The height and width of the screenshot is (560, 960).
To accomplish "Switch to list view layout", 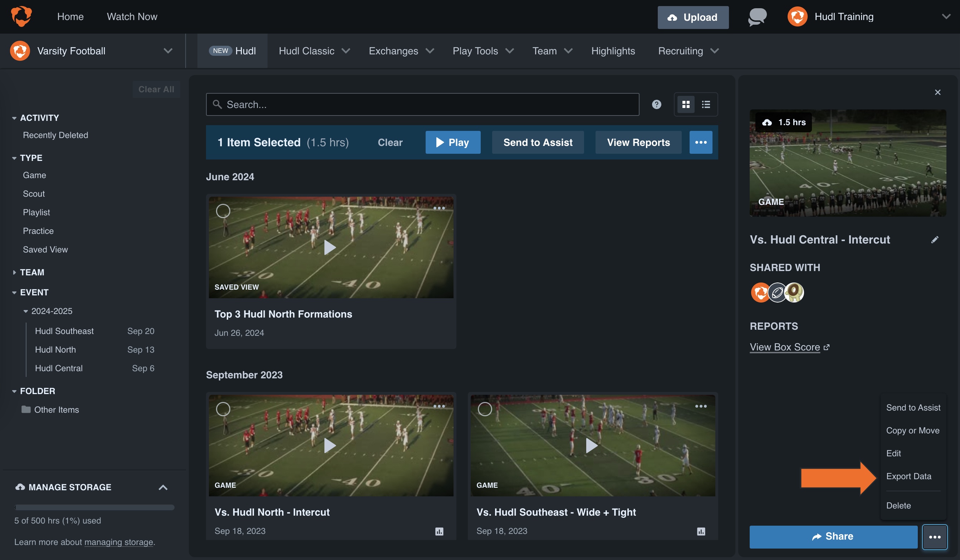I will click(x=706, y=104).
